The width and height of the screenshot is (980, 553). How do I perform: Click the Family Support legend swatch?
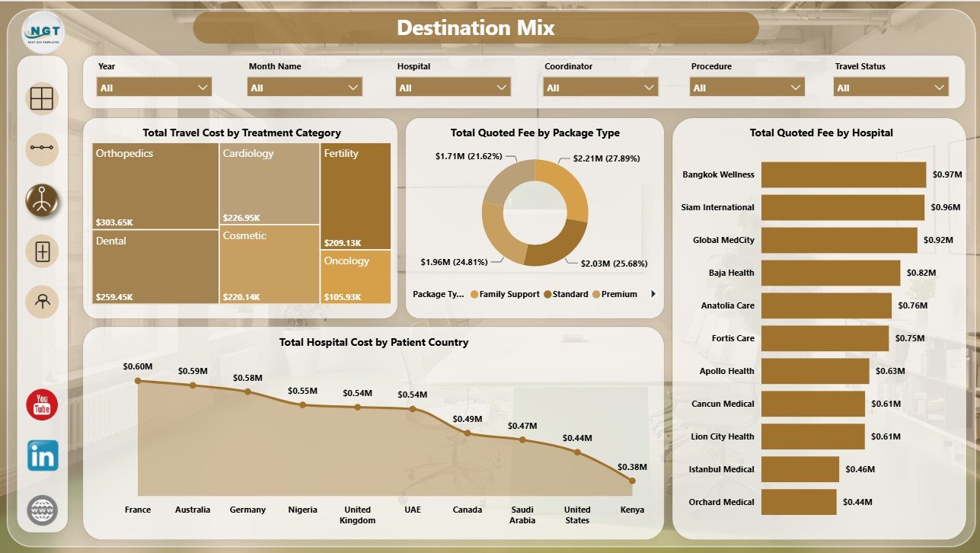474,294
